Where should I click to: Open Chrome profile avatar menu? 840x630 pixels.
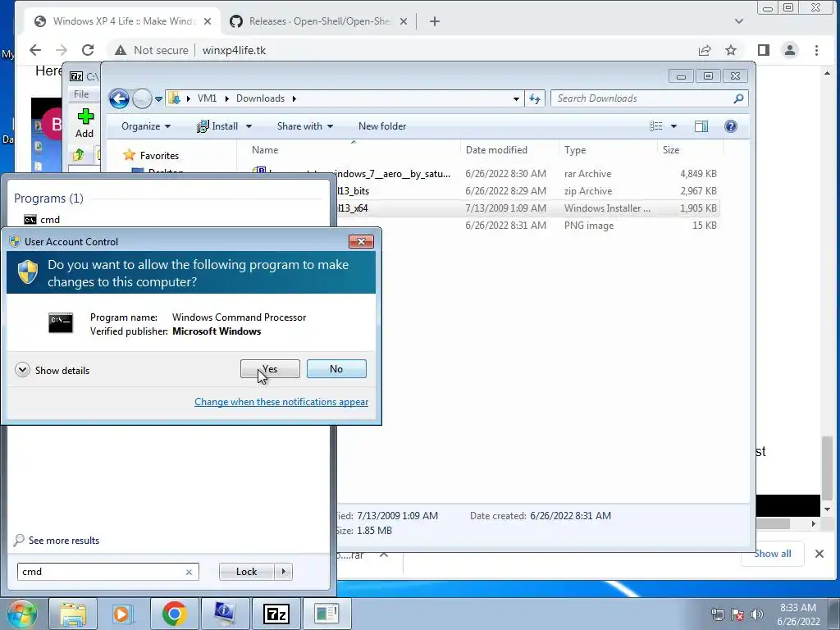point(790,50)
